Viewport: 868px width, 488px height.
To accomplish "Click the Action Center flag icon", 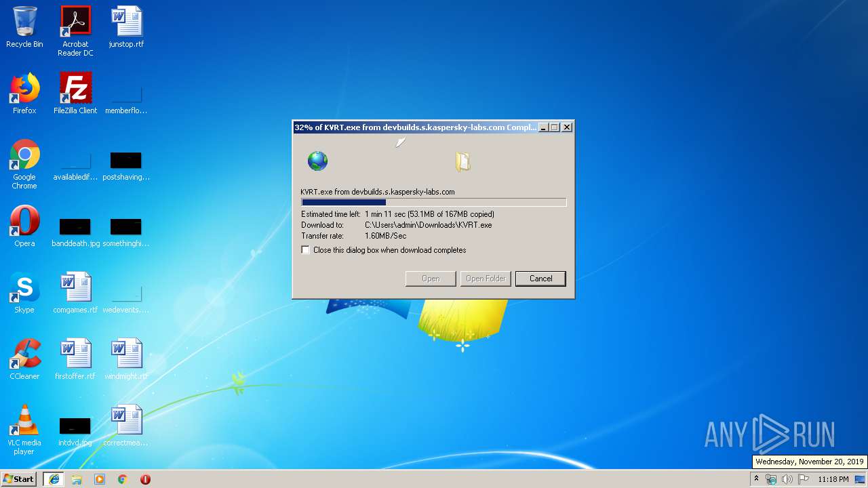I will (804, 479).
